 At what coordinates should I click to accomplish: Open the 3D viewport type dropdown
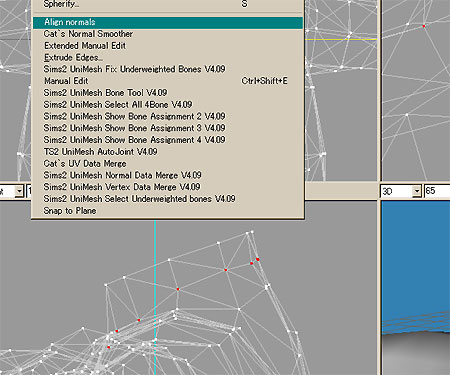417,191
